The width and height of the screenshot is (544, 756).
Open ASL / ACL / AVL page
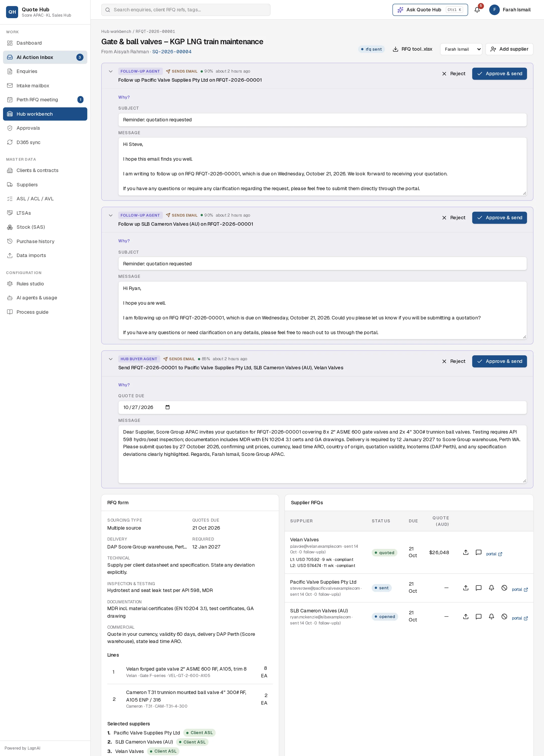point(45,199)
